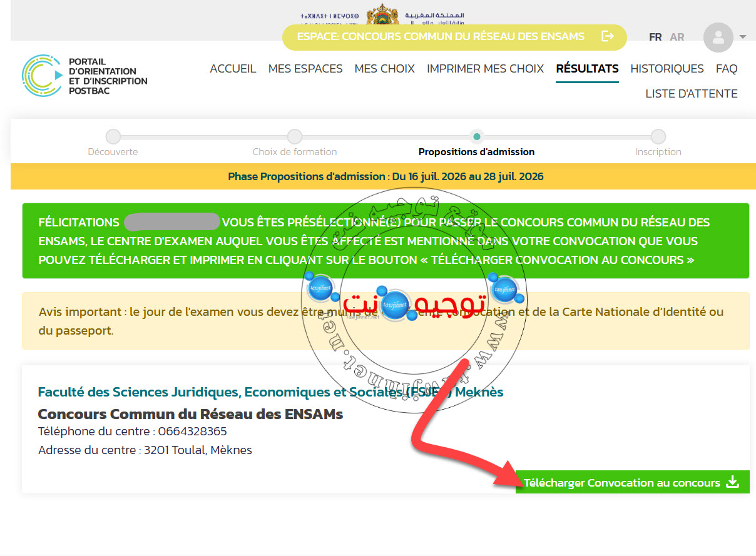Select the Choix de formation step circle
The width and height of the screenshot is (756, 556).
pyautogui.click(x=295, y=136)
